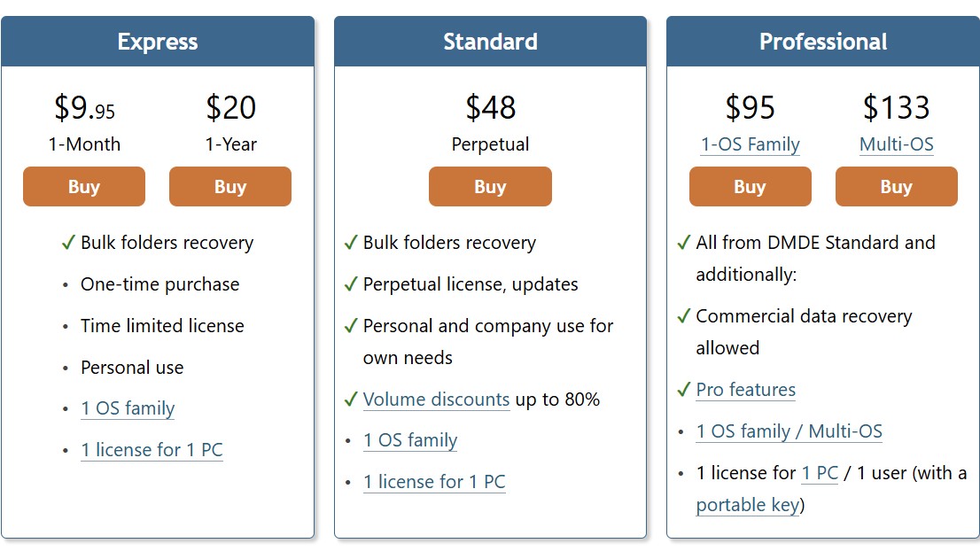Screen dimensions: 980x551
Task: Click Buy under the $9.95 1-Month plan
Action: pos(83,186)
